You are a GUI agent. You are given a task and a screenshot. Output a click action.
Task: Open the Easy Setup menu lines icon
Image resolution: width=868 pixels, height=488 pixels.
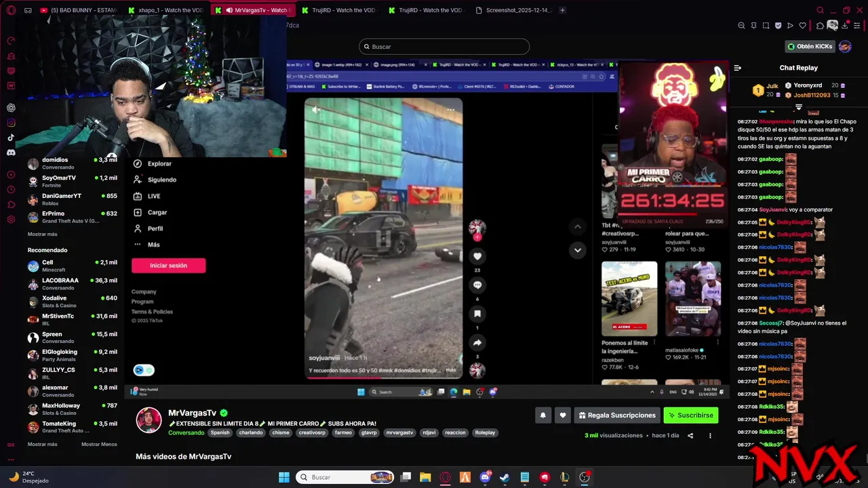[857, 26]
